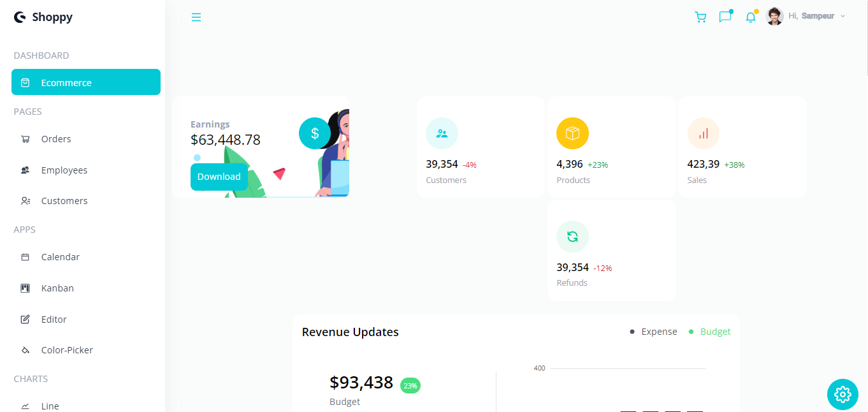Click the Sales bar-chart icon

703,133
